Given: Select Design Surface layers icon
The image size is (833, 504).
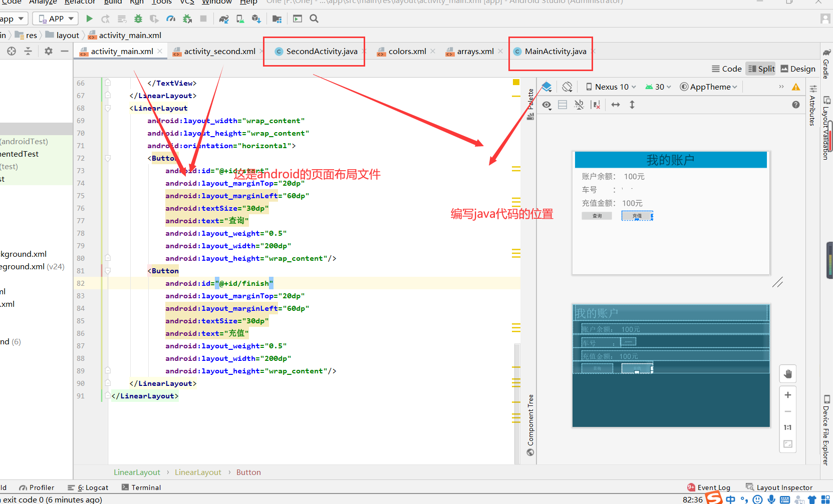Looking at the screenshot, I should coord(547,87).
